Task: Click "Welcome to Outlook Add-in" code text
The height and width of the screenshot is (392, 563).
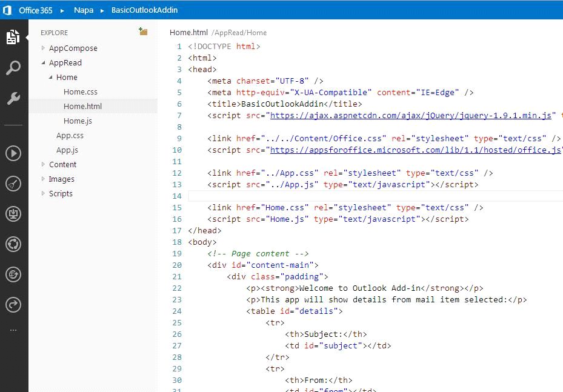Action: point(360,288)
